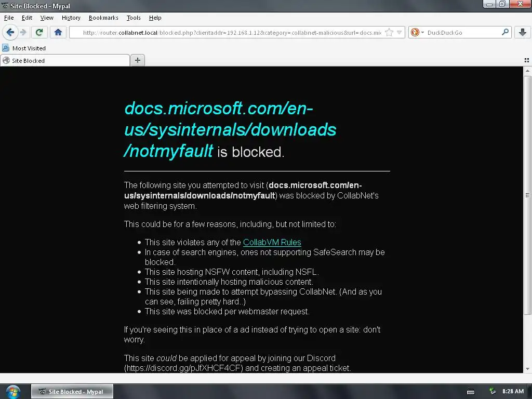Viewport: 532px width, 399px height.
Task: Open the History menu
Action: click(x=71, y=18)
